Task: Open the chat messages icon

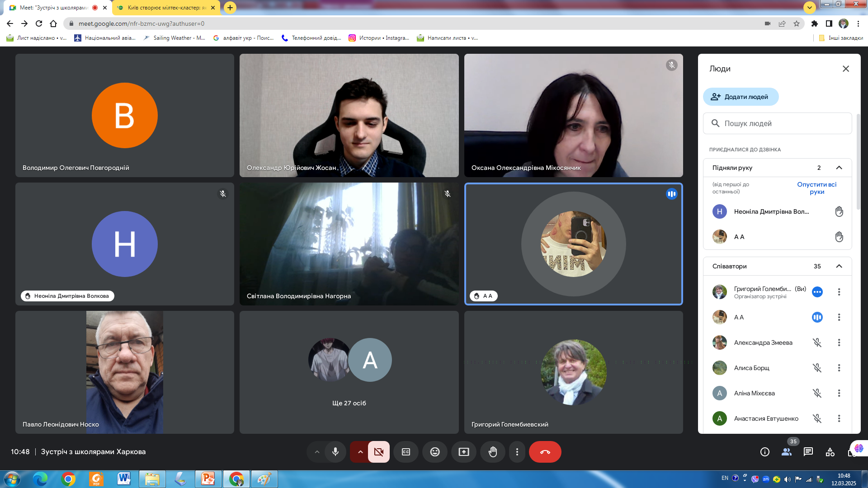Action: (x=808, y=452)
